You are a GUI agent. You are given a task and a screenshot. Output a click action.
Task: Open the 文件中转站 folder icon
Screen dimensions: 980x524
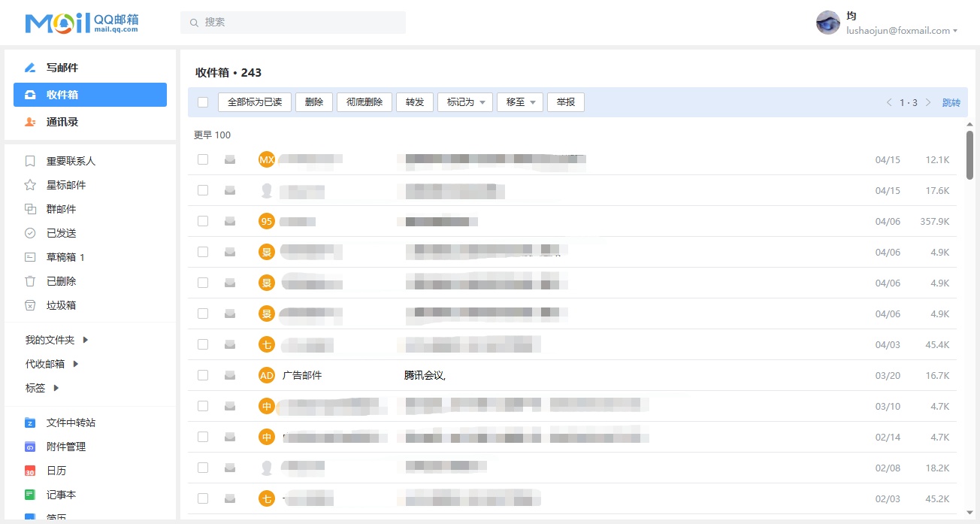[30, 423]
